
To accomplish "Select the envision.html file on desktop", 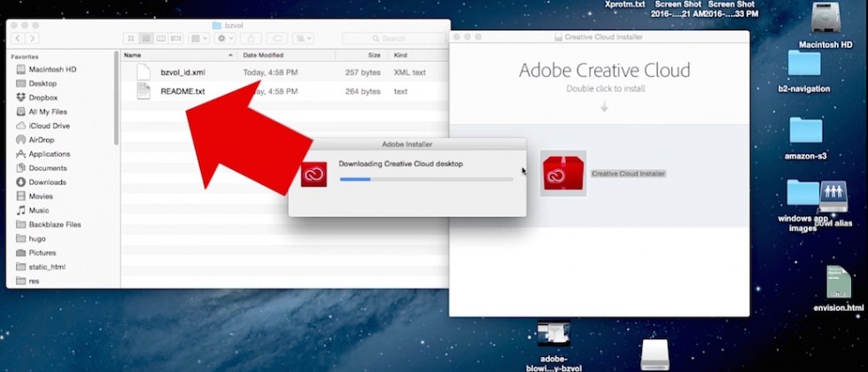I will pos(839,283).
